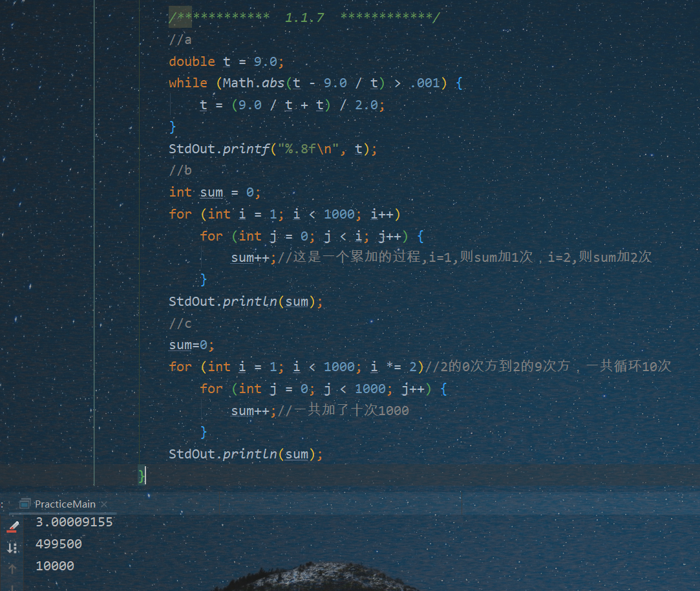Click the while Math.abs condition line
Viewport: 700px width, 591px height.
[315, 83]
